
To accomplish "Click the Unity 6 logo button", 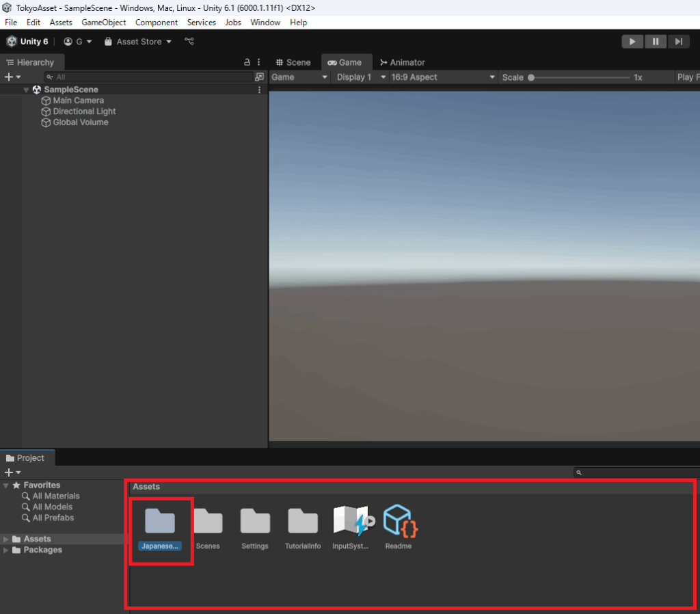I will [27, 42].
